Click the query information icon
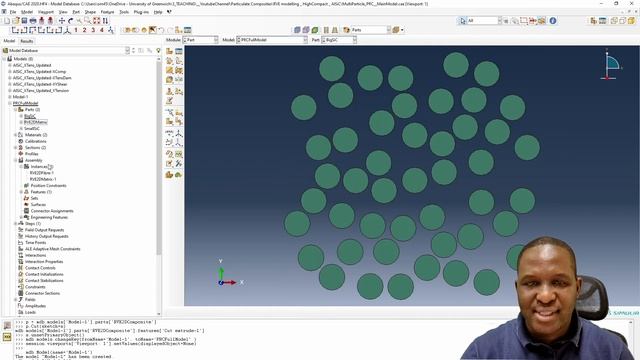Viewport: 640px width, 360px height. coord(553,20)
